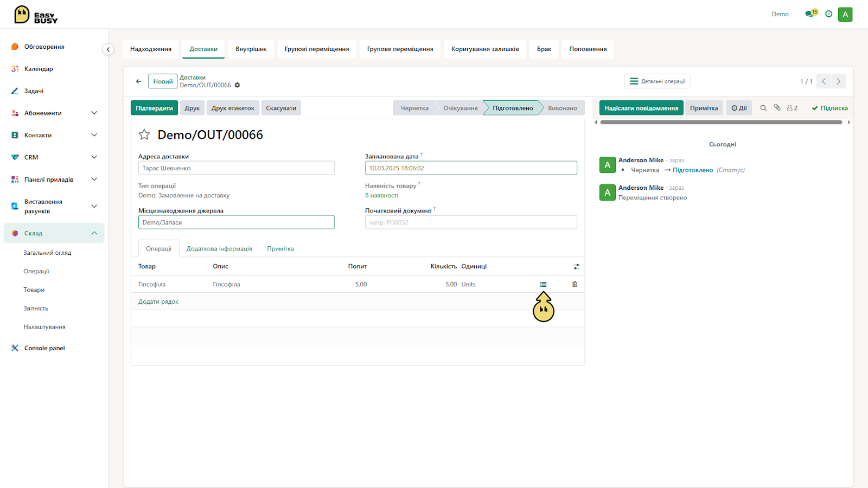The height and width of the screenshot is (488, 868).
Task: Switch to Додаткова інформація tab
Action: (219, 249)
